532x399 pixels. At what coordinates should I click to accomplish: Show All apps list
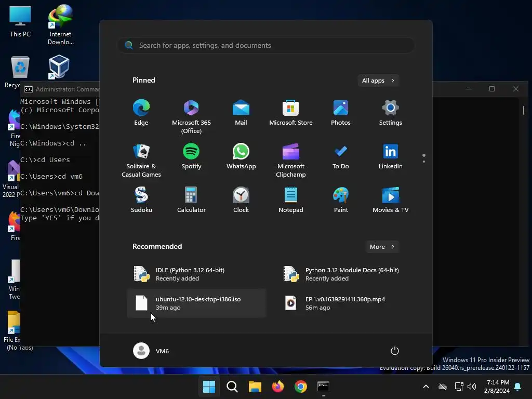(378, 81)
